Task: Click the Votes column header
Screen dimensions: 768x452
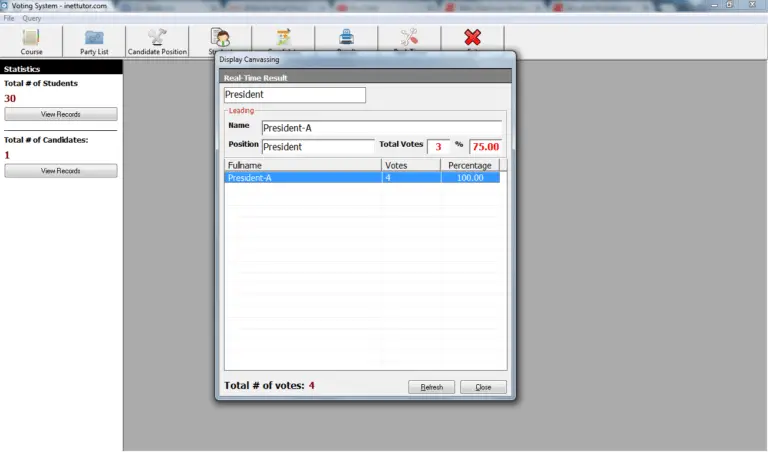Action: coord(411,165)
